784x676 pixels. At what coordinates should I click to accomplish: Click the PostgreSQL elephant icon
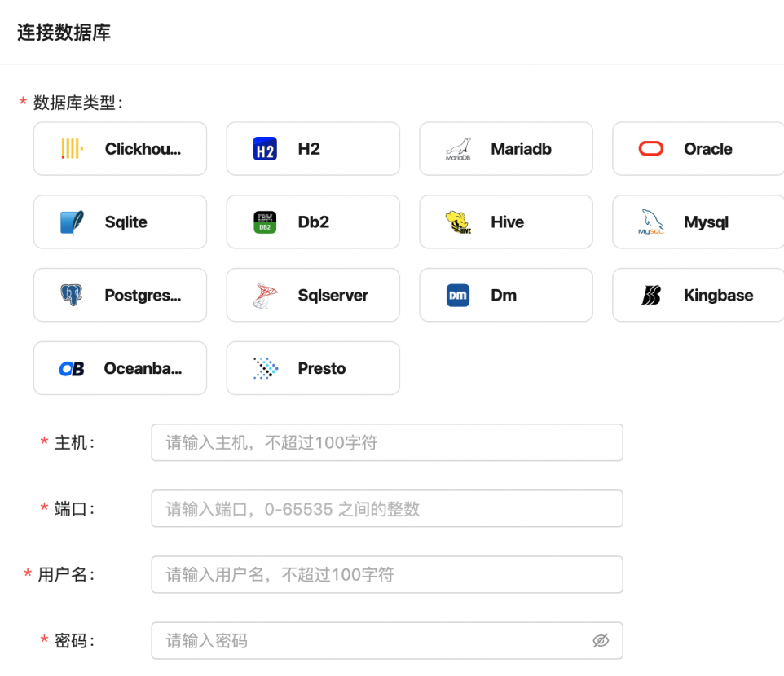72,296
